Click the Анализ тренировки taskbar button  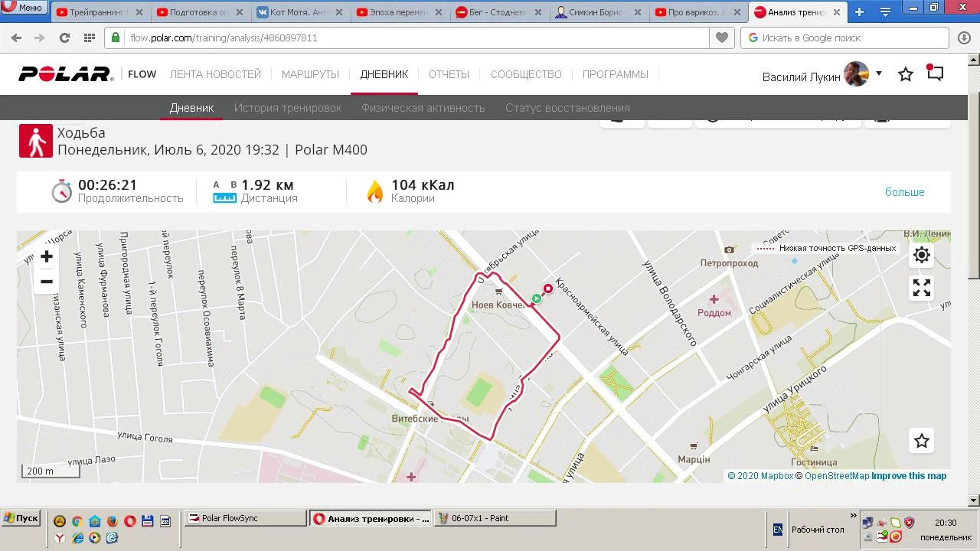[x=371, y=518]
